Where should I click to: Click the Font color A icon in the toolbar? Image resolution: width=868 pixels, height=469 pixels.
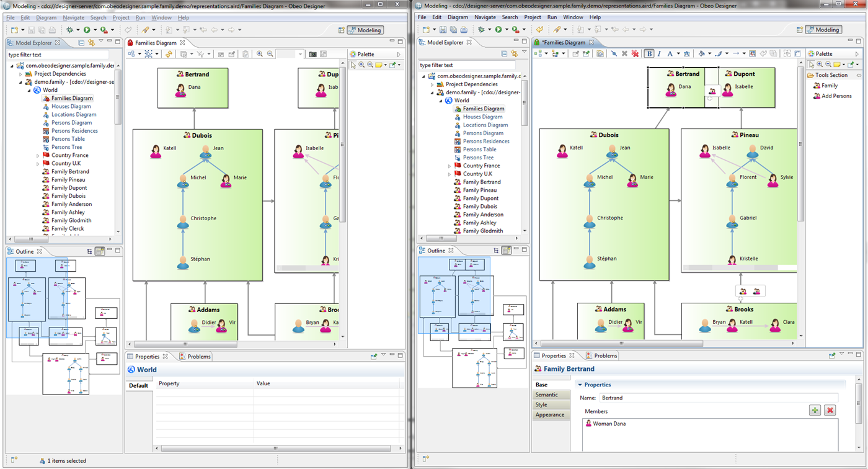[x=670, y=53]
